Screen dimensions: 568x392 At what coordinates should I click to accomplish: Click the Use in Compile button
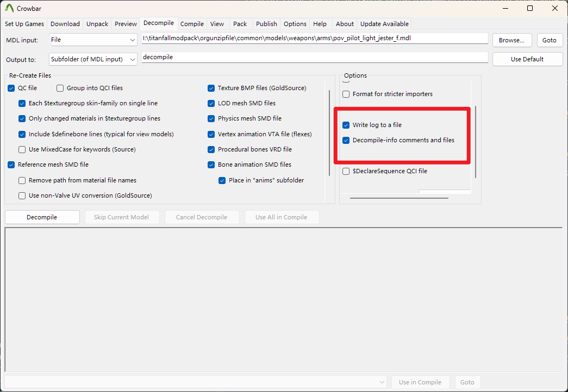420,382
